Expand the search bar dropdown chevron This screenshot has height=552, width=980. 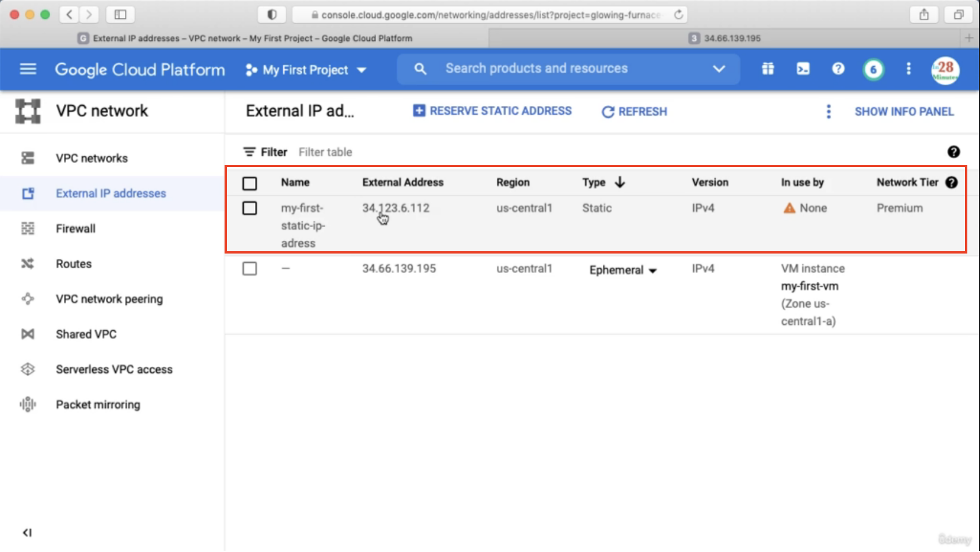pos(719,69)
